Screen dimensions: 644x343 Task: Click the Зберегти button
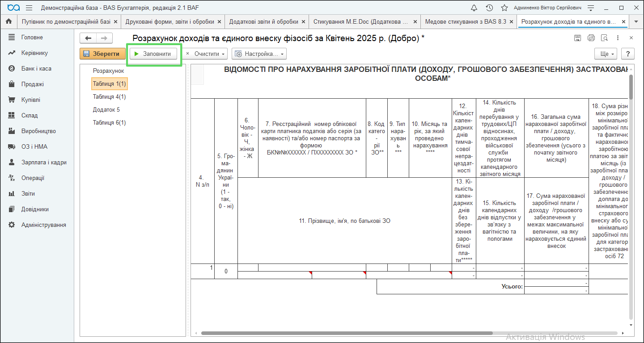point(102,54)
